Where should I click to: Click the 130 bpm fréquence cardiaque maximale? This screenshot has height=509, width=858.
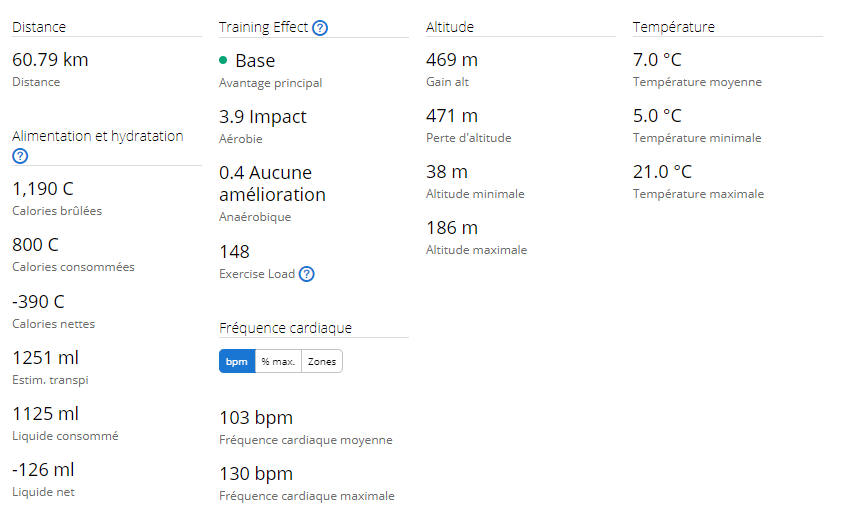tap(256, 473)
